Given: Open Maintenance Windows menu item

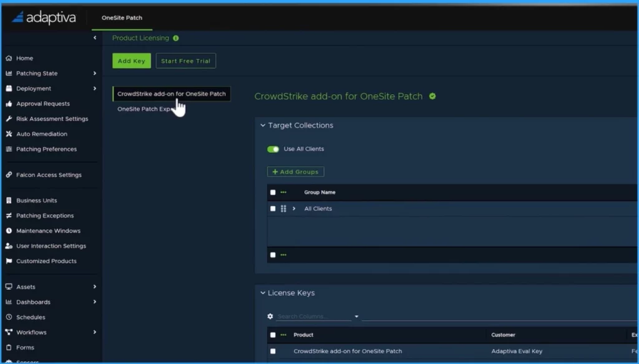Looking at the screenshot, I should pos(48,231).
